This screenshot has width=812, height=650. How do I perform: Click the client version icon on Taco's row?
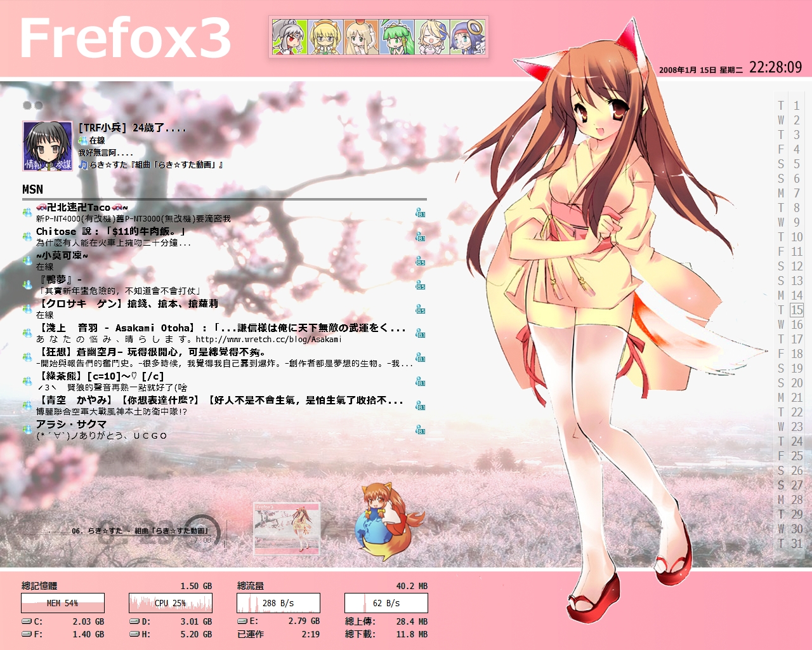[420, 213]
